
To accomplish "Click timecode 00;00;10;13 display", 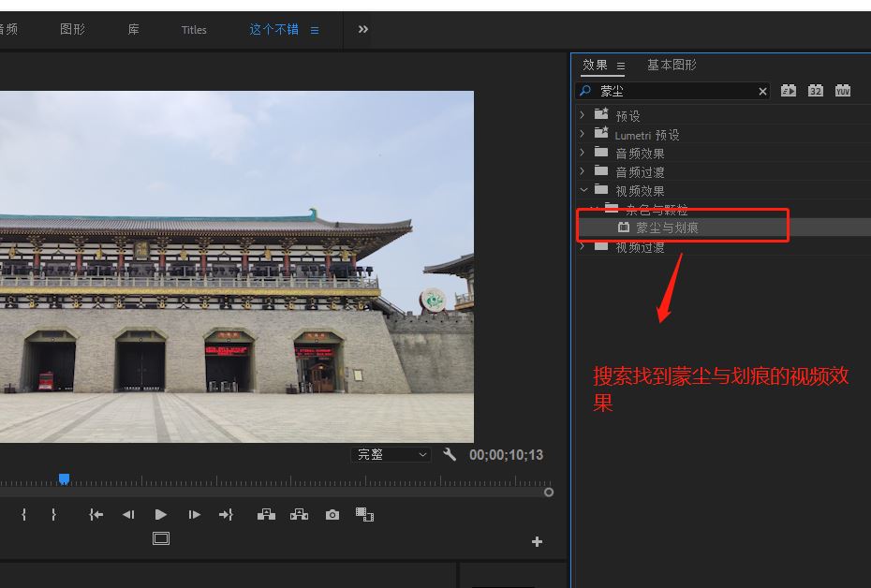I will point(506,455).
